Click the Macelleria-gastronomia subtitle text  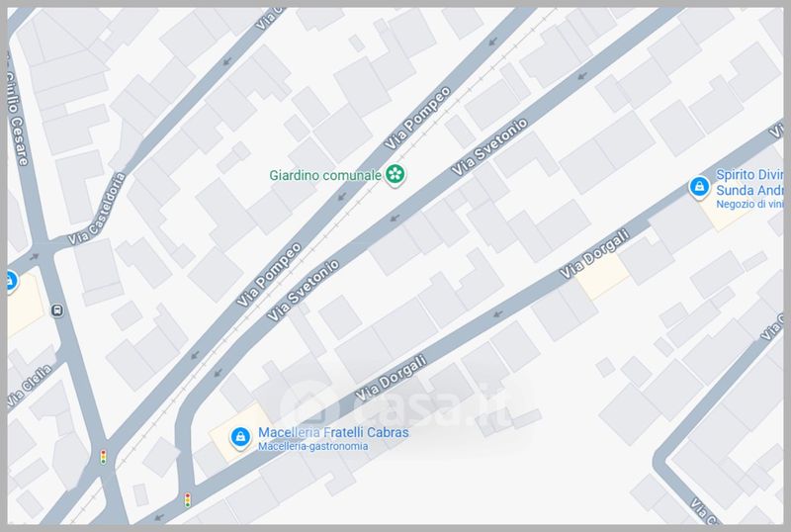[312, 446]
